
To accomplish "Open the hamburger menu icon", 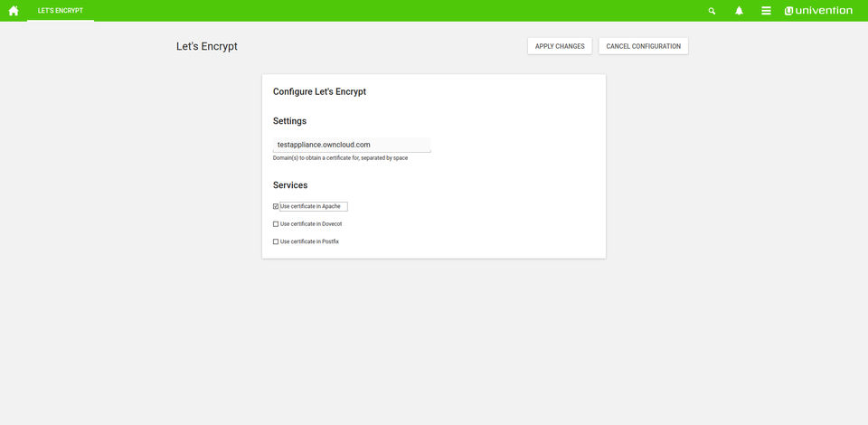I will tap(766, 11).
